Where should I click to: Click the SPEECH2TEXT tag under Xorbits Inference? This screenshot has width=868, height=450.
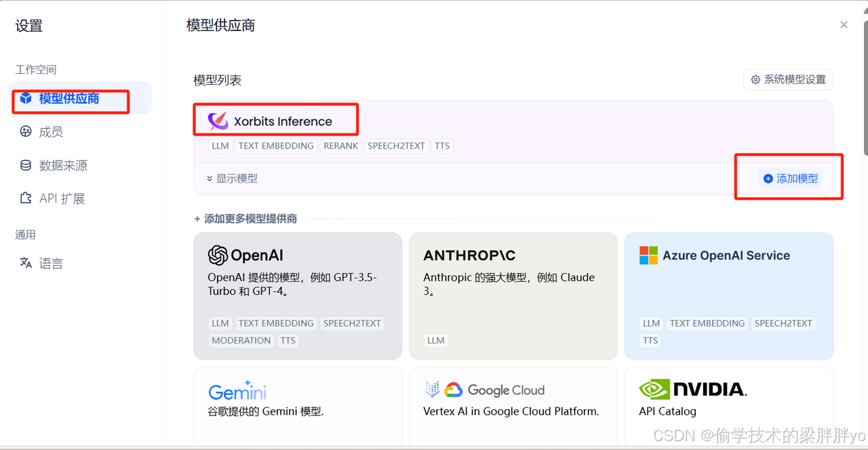(396, 146)
